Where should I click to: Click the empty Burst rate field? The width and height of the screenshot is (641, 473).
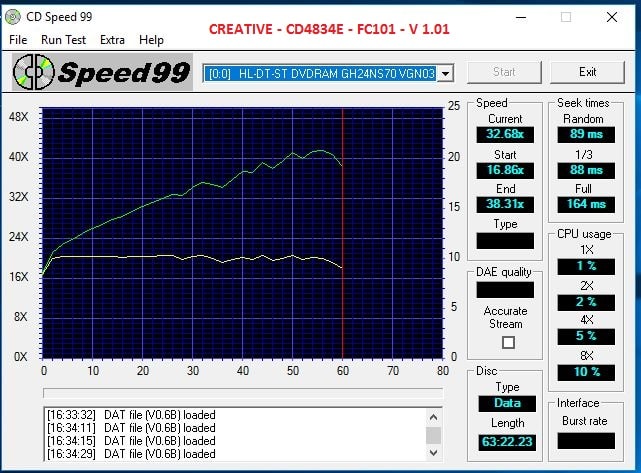(586, 441)
